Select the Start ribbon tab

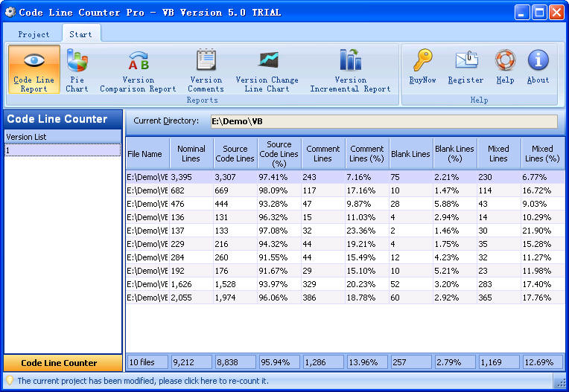pyautogui.click(x=80, y=34)
